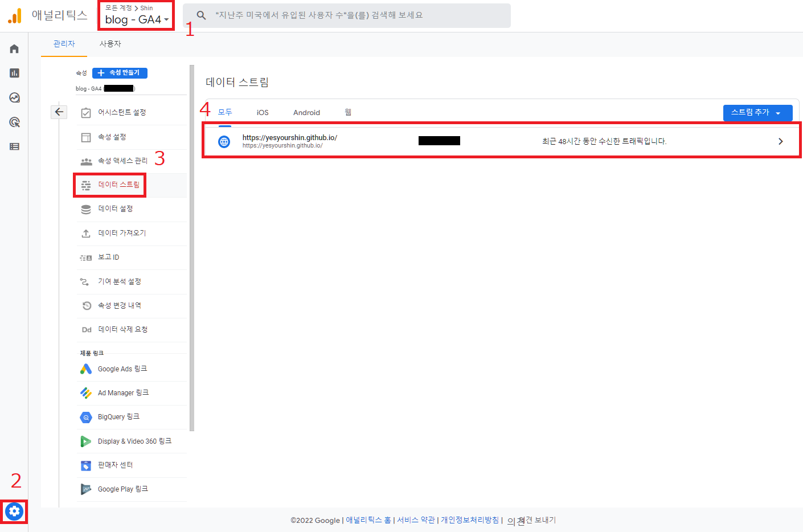This screenshot has height=532, width=803.
Task: Click the Display & Video 360 logo icon
Action: coord(86,441)
